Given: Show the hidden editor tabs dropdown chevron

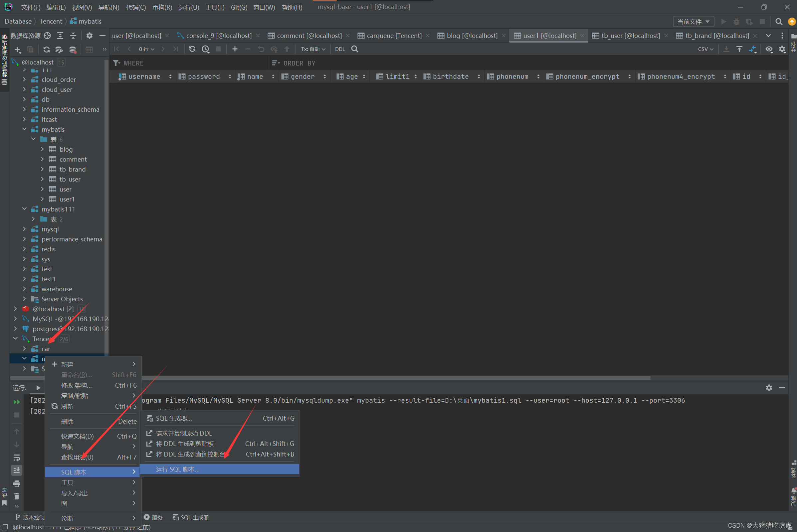Looking at the screenshot, I should [768, 36].
